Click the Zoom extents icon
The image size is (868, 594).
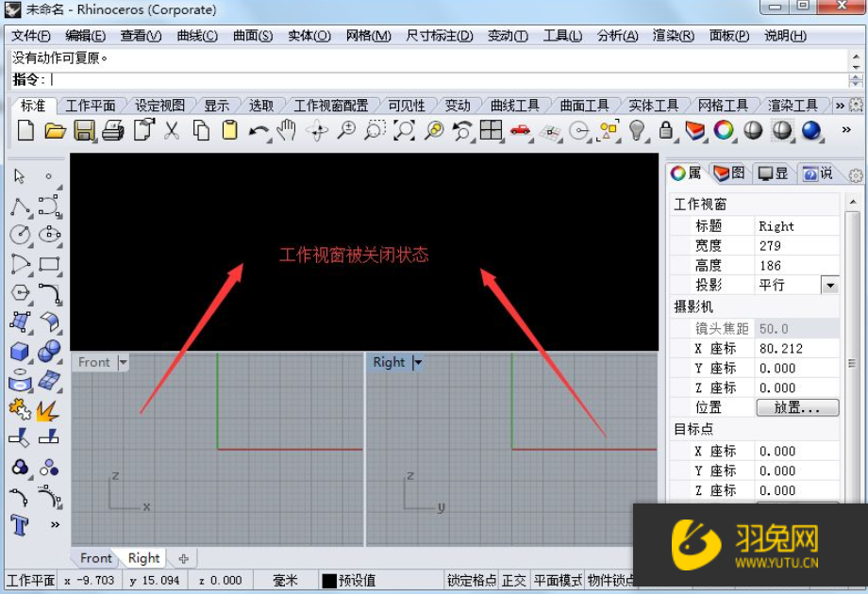(404, 131)
